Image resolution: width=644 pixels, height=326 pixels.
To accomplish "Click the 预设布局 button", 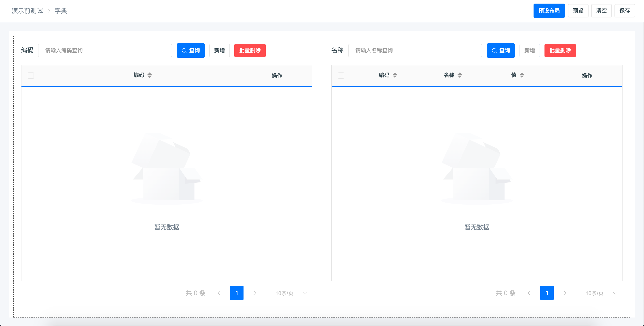I will coord(549,11).
